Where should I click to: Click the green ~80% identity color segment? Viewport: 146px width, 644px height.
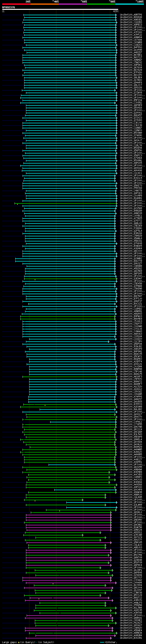click(x=101, y=4)
